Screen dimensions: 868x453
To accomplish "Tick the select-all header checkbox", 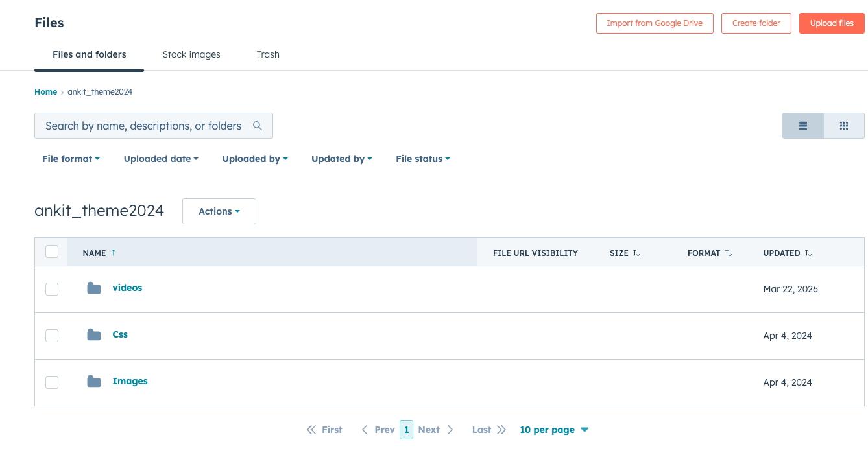I will tap(52, 252).
